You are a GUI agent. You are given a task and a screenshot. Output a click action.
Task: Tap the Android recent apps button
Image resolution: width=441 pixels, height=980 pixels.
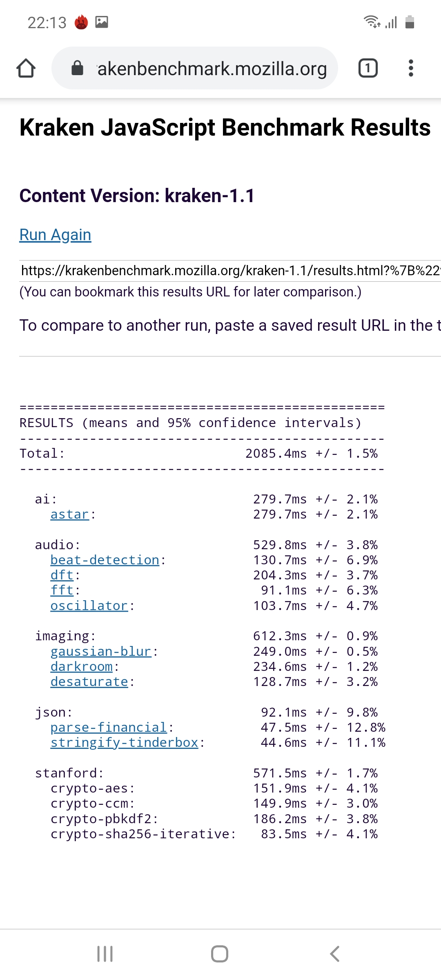click(x=105, y=954)
